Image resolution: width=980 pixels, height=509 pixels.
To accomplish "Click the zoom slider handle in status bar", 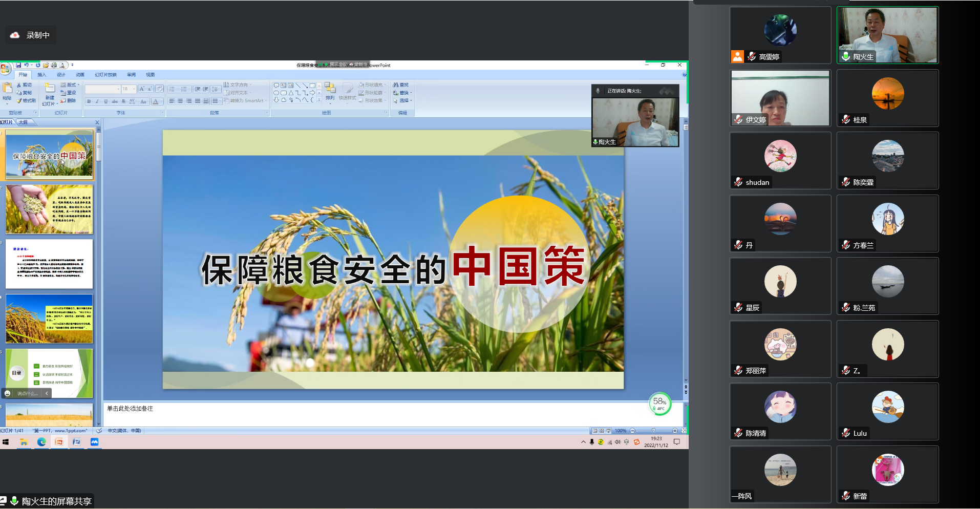I will (x=653, y=431).
